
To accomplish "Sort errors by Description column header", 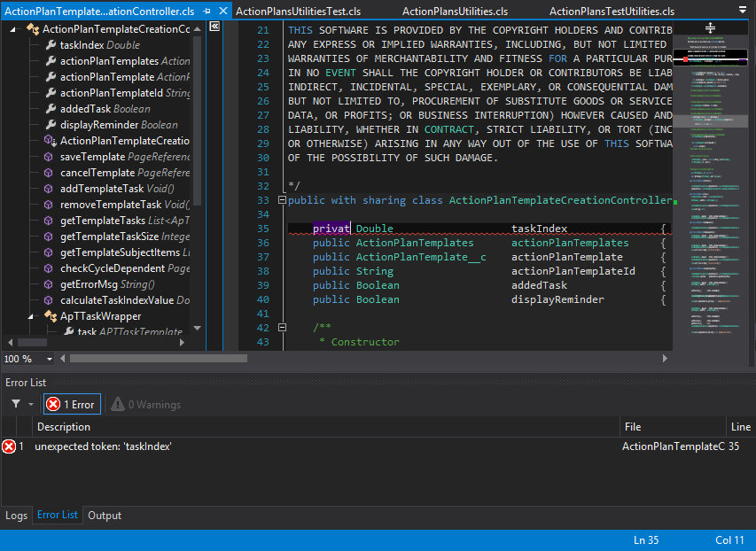I will click(326, 427).
